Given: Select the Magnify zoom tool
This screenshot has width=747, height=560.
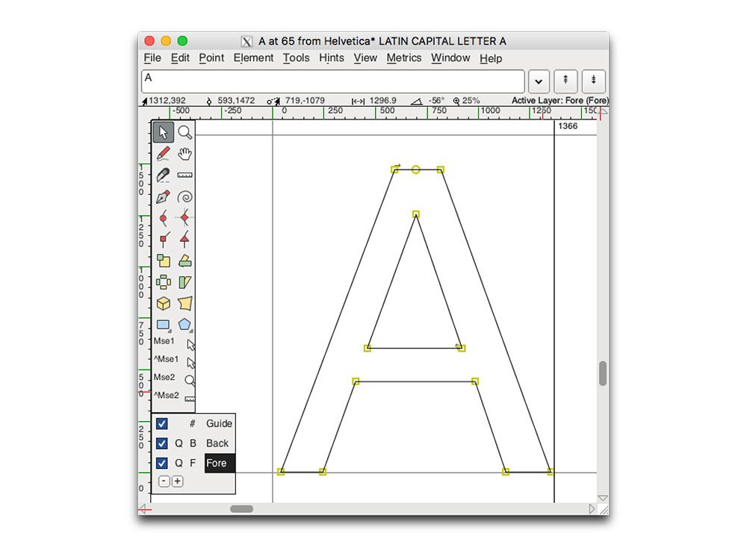Looking at the screenshot, I should (185, 133).
